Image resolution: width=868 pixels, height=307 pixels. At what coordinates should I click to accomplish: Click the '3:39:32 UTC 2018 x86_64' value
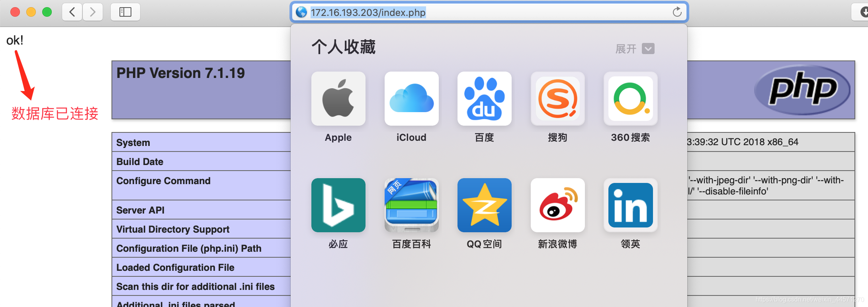click(x=743, y=142)
